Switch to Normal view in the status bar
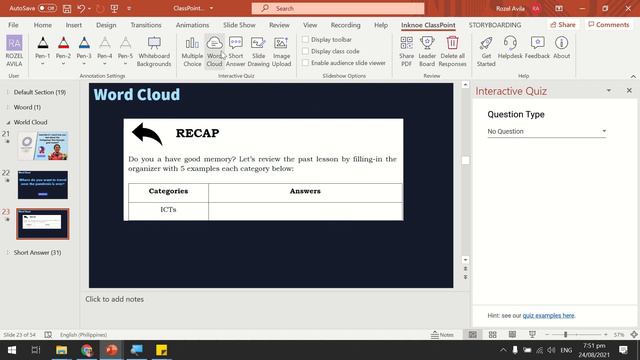Viewport: 640px width, 360px height. [x=473, y=335]
